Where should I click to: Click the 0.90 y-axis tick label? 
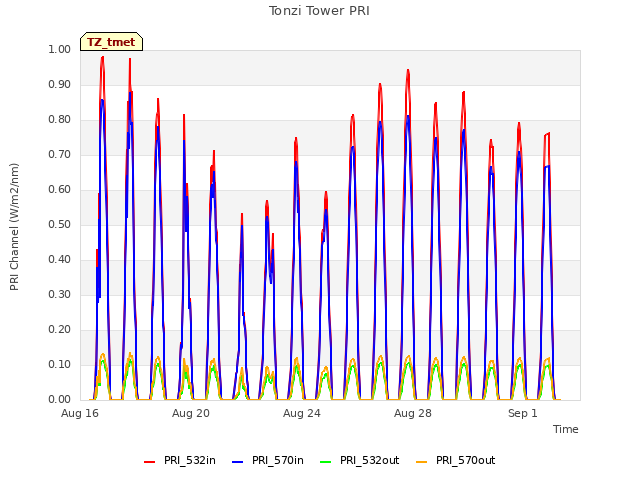point(60,84)
